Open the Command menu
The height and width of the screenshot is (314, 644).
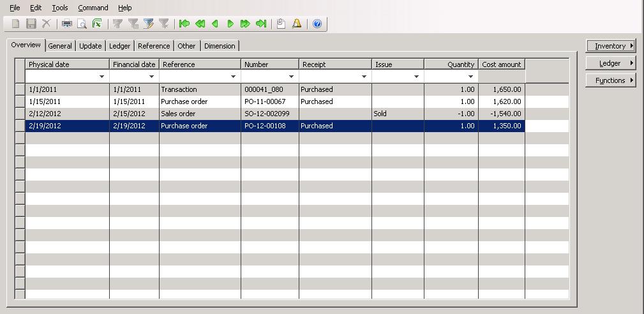click(93, 8)
